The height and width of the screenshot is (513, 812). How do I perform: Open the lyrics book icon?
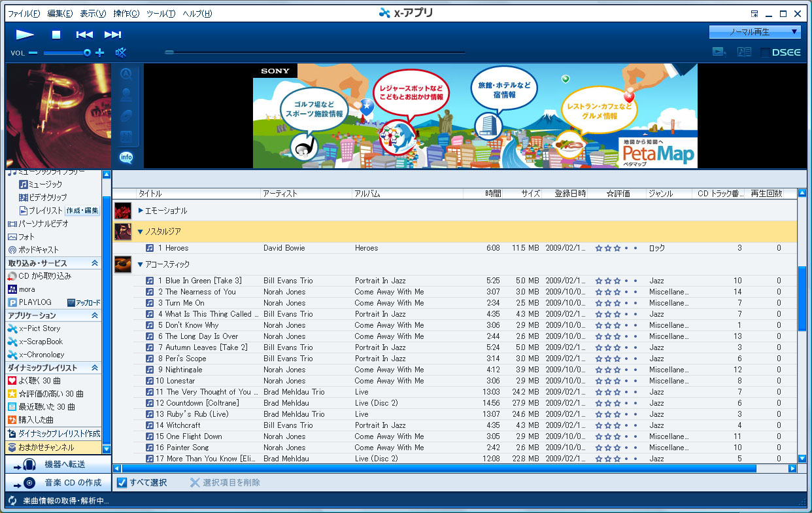point(744,52)
